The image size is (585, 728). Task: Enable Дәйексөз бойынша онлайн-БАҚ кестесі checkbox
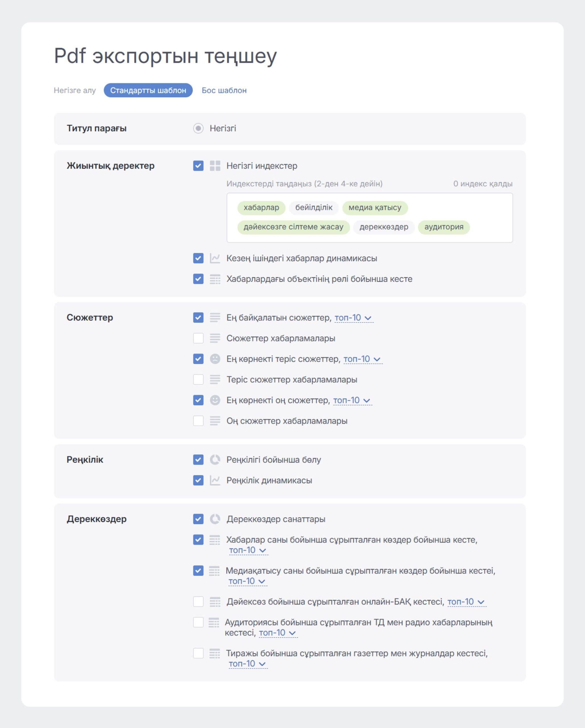198,602
